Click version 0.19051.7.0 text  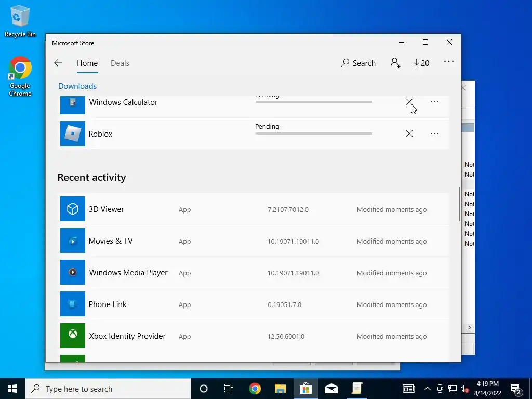click(284, 304)
